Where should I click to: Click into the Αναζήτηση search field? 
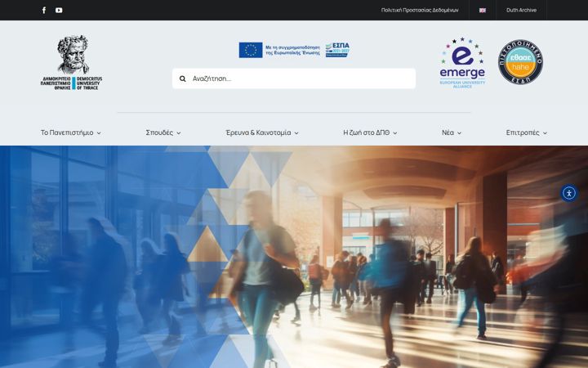point(294,79)
